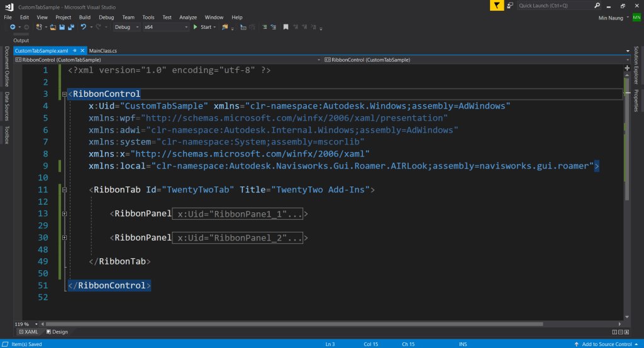Switch to the MainClass.cs tab
Viewport: 644px width, 348px height.
point(103,50)
